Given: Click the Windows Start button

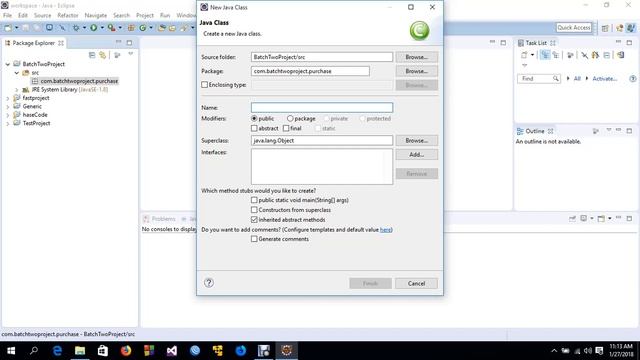Looking at the screenshot, I should [11, 351].
